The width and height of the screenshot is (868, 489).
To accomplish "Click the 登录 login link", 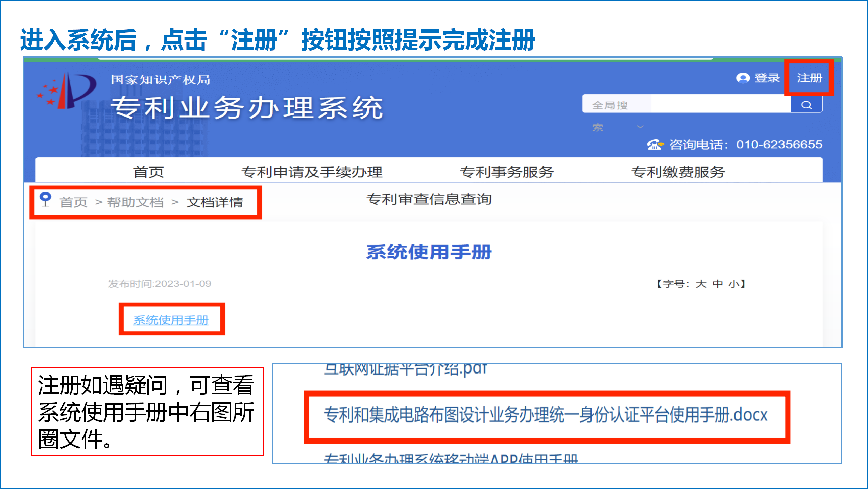I will point(767,78).
